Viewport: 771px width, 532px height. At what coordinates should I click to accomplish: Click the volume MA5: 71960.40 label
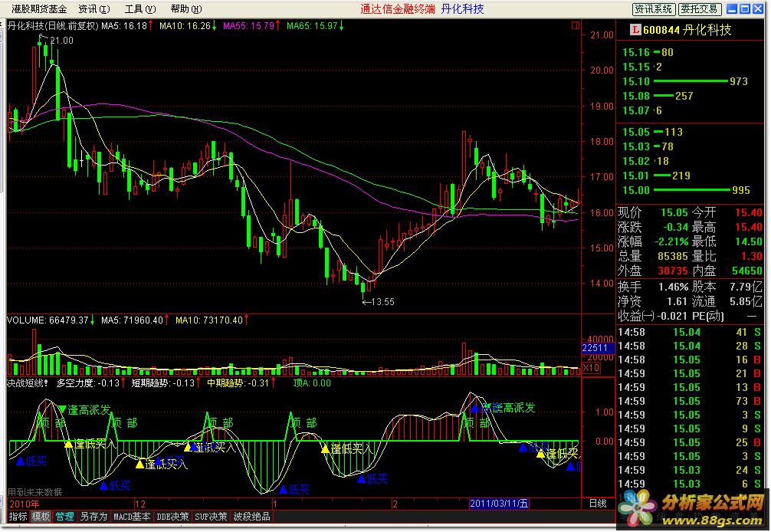click(x=132, y=320)
